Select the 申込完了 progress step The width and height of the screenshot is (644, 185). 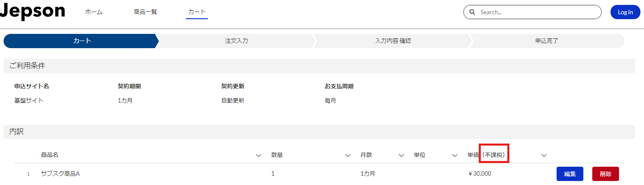point(547,41)
